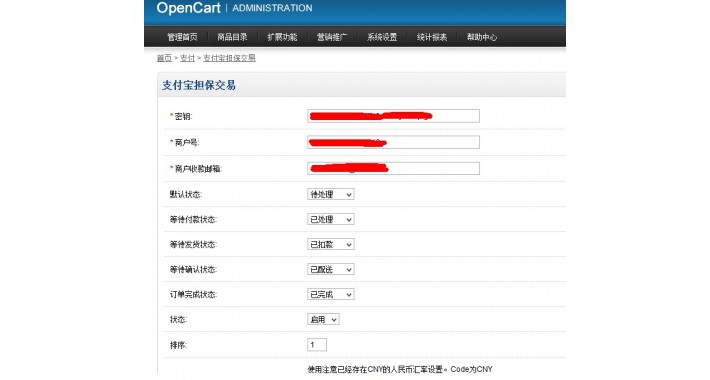710x380 pixels.
Task: Open the 系统设置 menu
Action: (x=382, y=37)
